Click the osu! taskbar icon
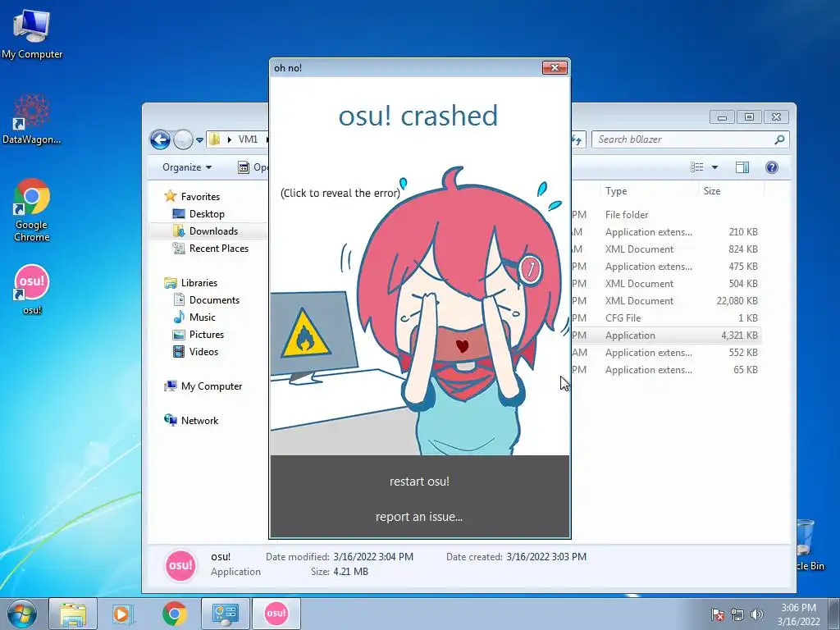Image resolution: width=840 pixels, height=630 pixels. pyautogui.click(x=276, y=614)
